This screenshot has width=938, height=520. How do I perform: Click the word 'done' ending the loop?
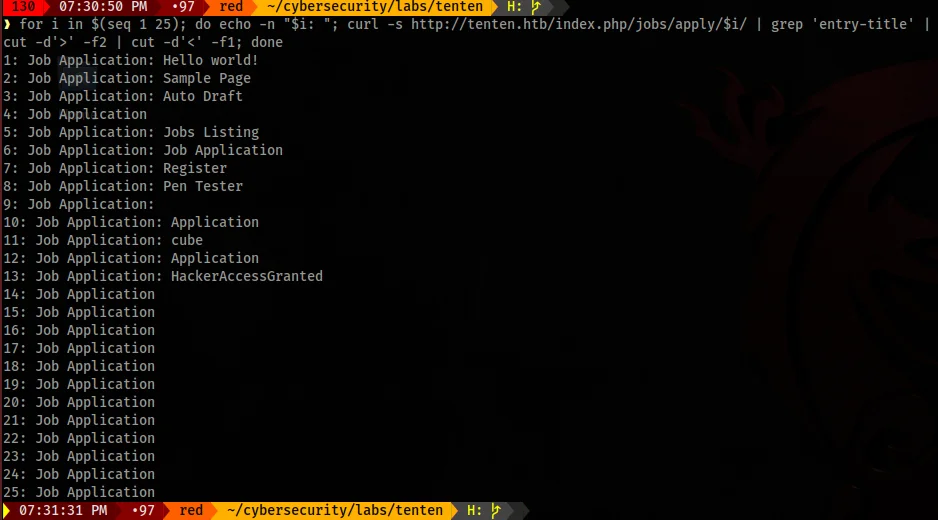pyautogui.click(x=267, y=42)
